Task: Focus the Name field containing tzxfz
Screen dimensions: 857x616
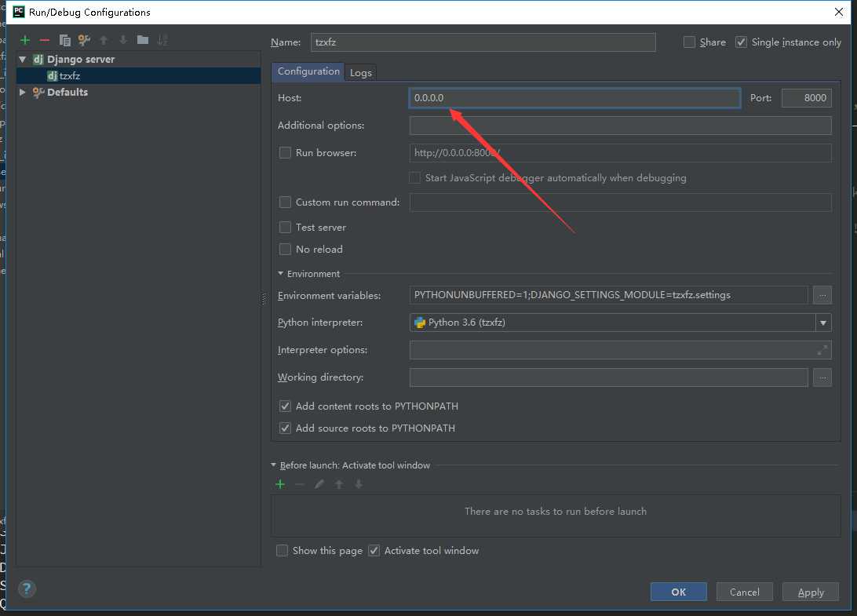Action: pyautogui.click(x=483, y=42)
